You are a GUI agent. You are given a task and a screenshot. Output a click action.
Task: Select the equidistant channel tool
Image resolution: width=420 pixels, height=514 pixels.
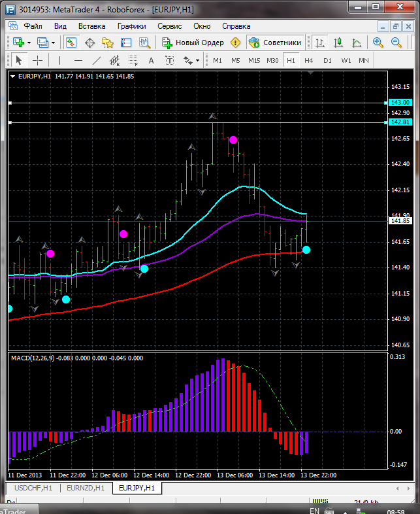tap(114, 60)
